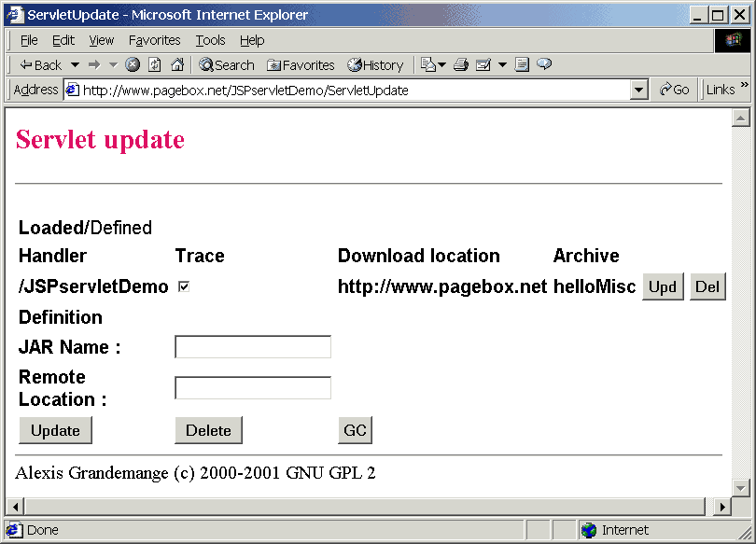The width and height of the screenshot is (756, 544).
Task: Expand the Edit dropdown arrow
Action: tap(502, 64)
